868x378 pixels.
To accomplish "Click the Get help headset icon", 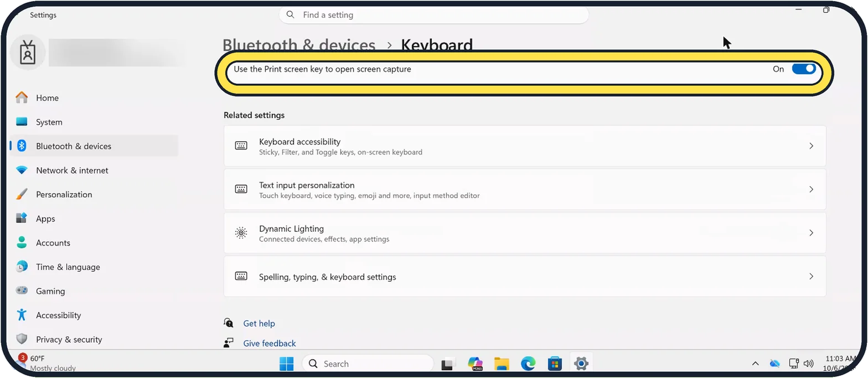I will tap(229, 323).
